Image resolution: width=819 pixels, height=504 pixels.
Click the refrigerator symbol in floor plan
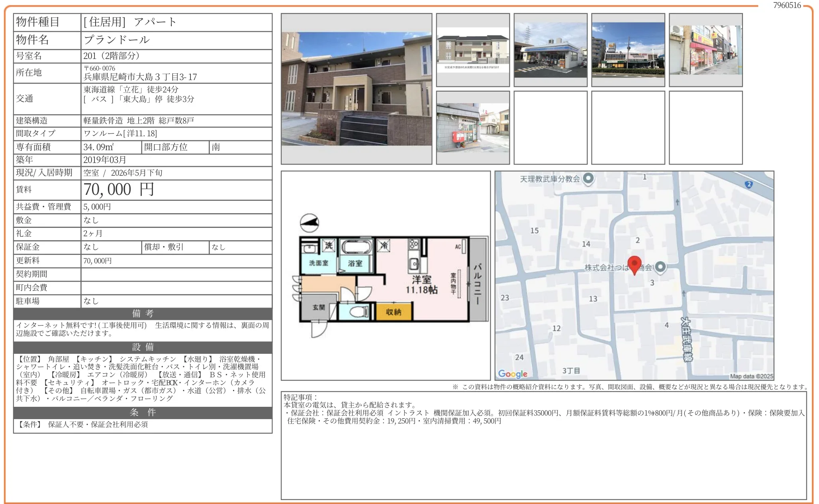point(384,245)
